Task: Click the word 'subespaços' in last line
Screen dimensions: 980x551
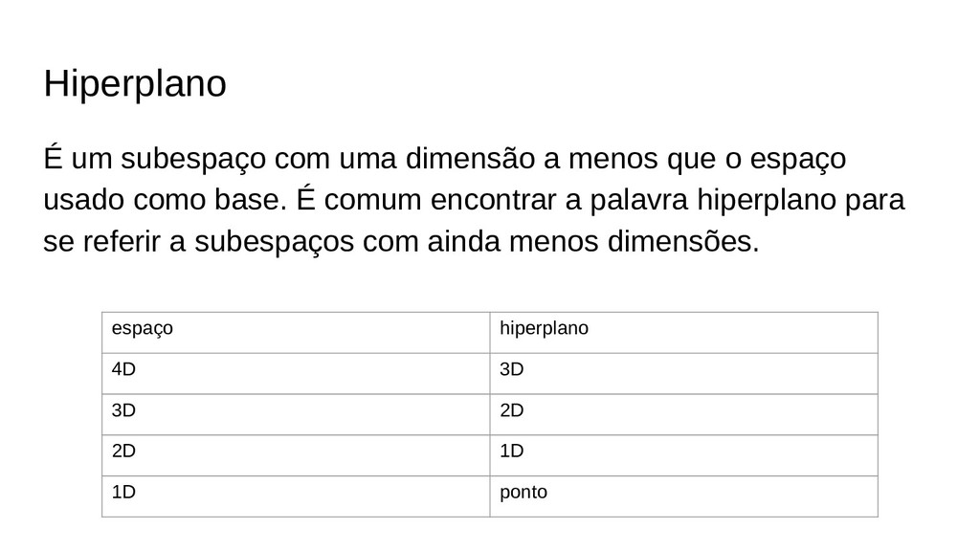Action: (x=274, y=242)
